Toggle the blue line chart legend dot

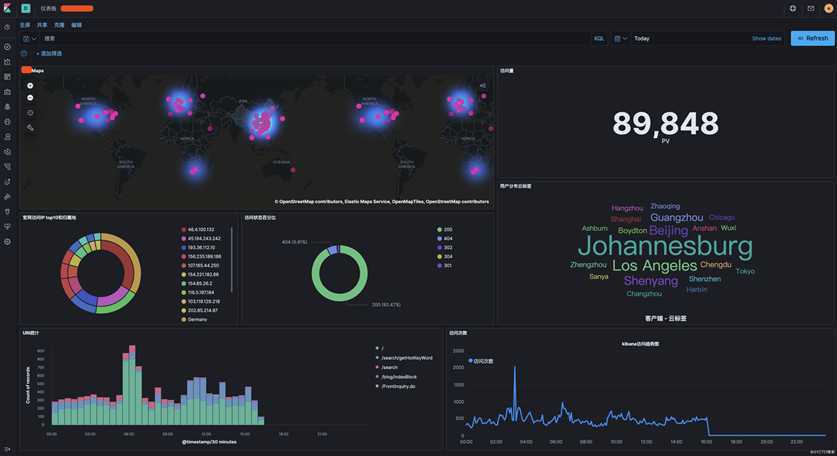[x=470, y=360]
